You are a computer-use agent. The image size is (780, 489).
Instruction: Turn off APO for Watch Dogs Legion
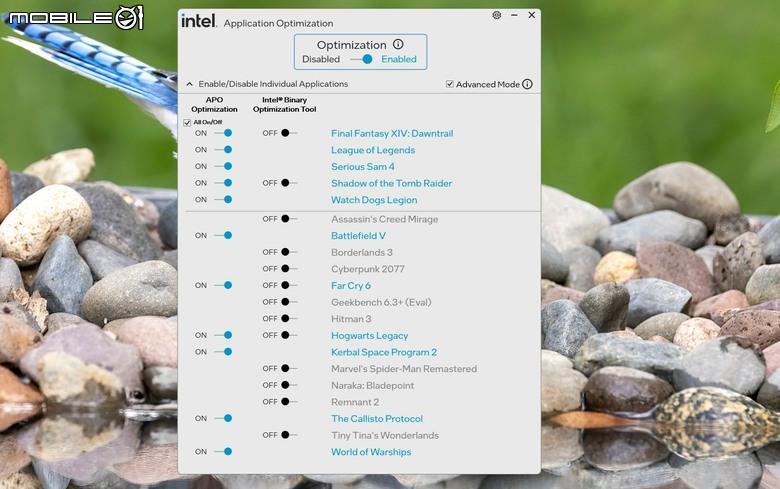pyautogui.click(x=223, y=199)
